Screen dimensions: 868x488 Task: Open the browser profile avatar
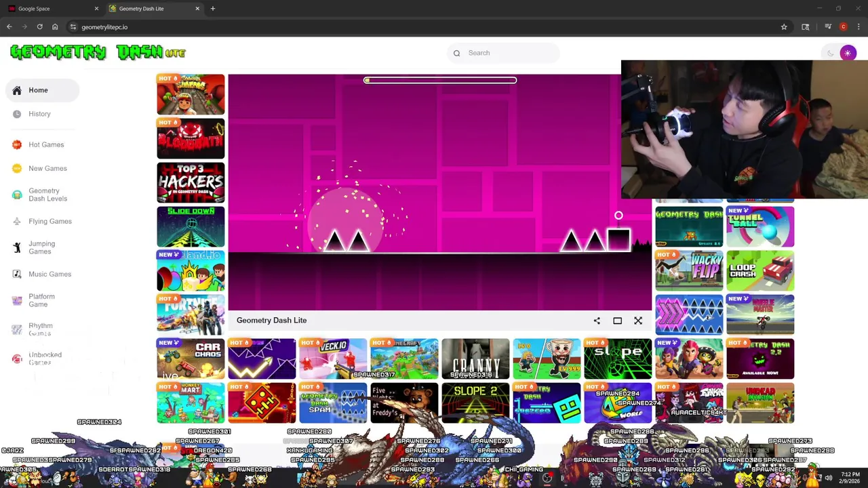843,27
